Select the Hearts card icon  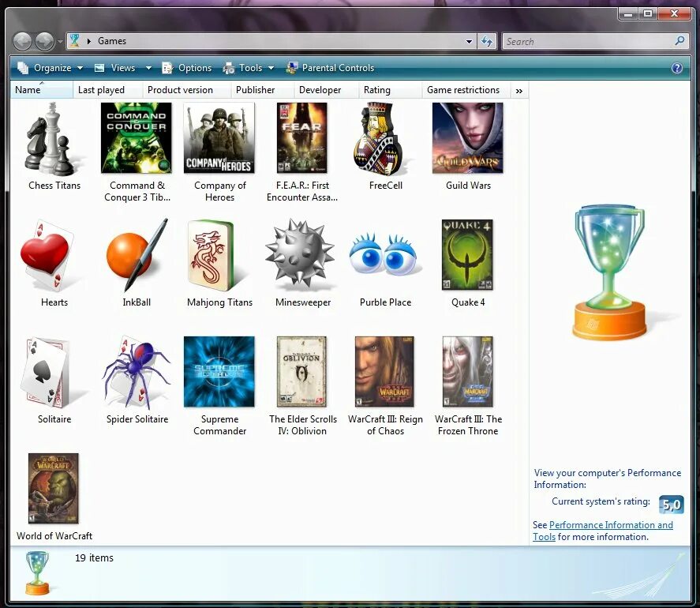[47, 256]
